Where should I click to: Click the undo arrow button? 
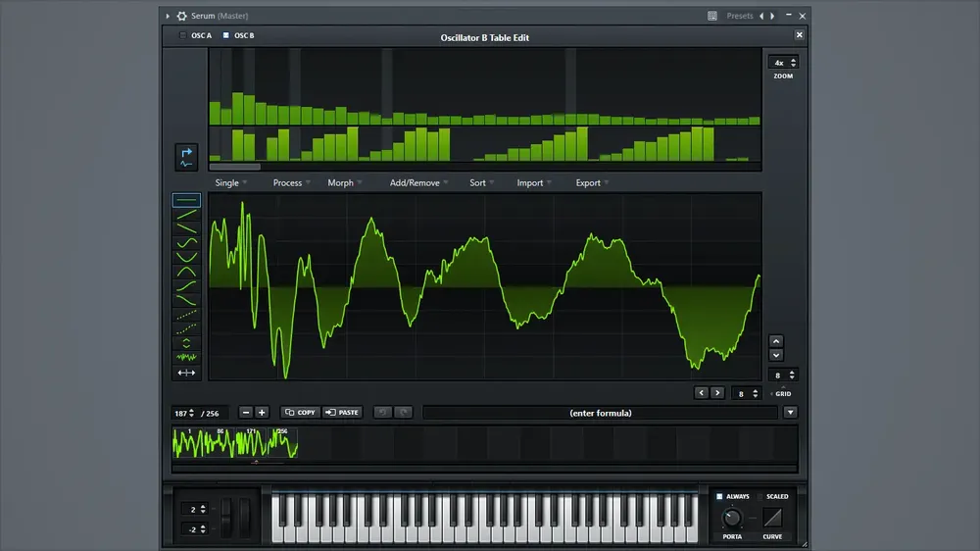click(382, 412)
